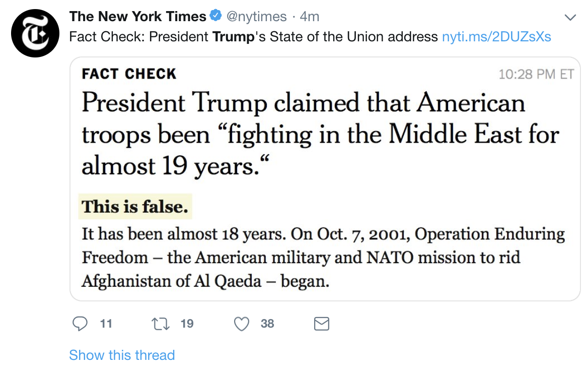Click the highlighted 'This is false.' text
The width and height of the screenshot is (588, 373).
click(135, 207)
